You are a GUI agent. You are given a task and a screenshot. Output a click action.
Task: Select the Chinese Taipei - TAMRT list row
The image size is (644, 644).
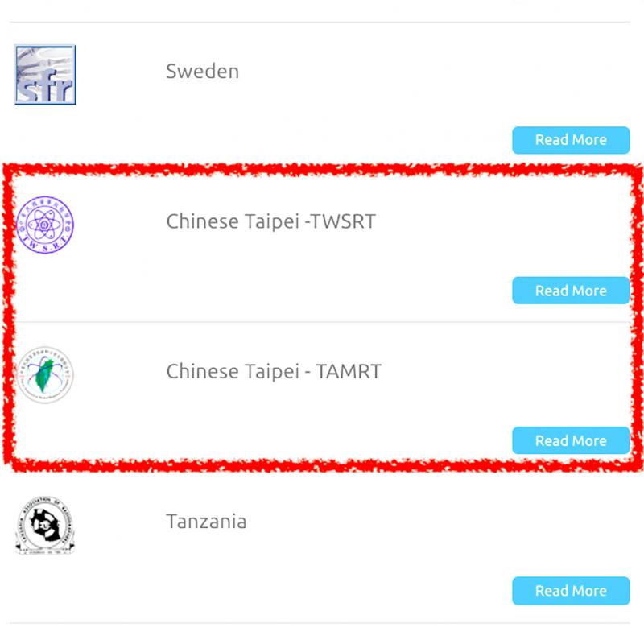(x=320, y=397)
